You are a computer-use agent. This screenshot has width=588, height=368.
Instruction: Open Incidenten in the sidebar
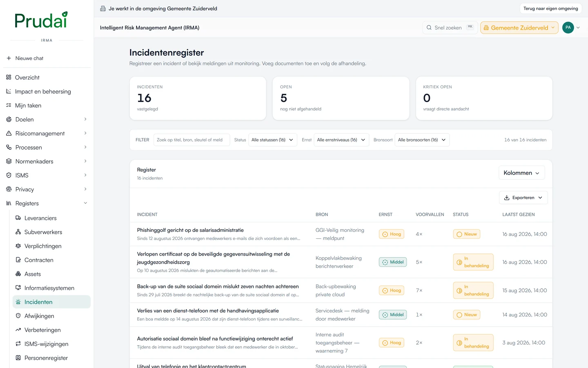pos(51,302)
